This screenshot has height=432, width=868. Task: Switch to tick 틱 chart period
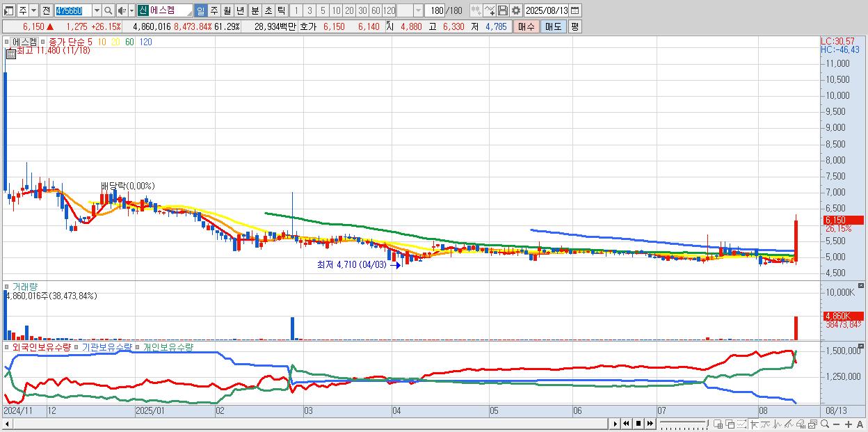click(281, 10)
